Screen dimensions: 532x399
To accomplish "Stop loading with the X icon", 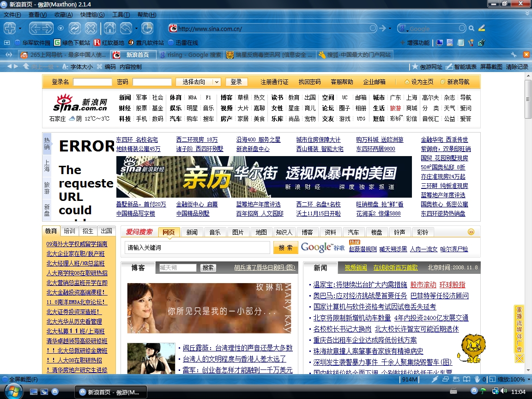I will 91,28.
